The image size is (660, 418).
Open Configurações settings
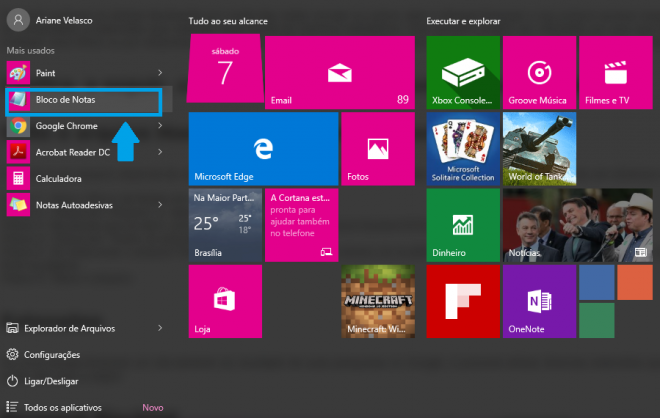point(52,355)
